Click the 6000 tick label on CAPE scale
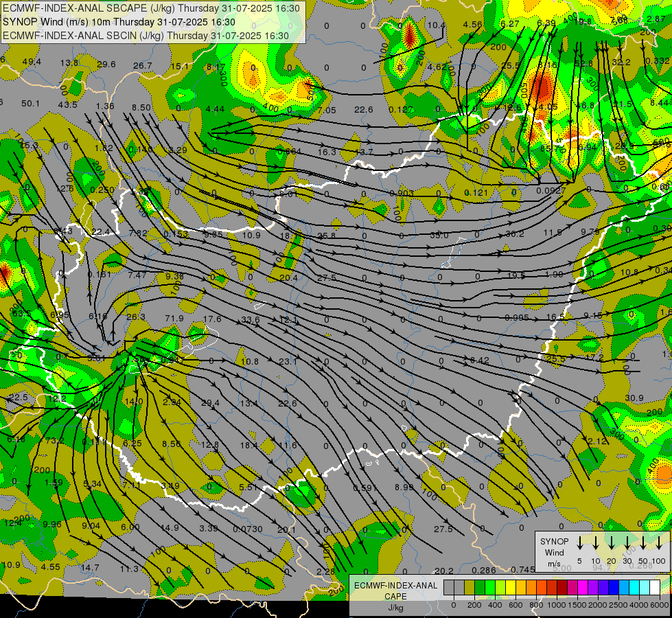The height and width of the screenshot is (618, 672). click(x=659, y=605)
